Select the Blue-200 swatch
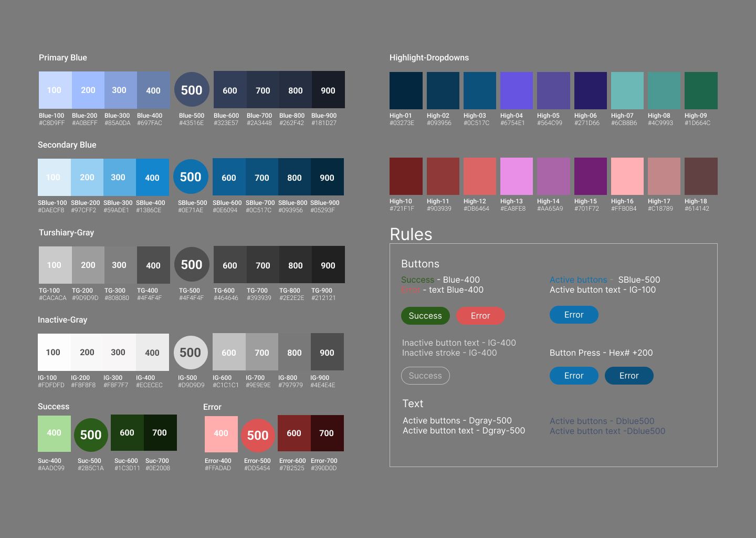The height and width of the screenshot is (538, 756). 88,90
